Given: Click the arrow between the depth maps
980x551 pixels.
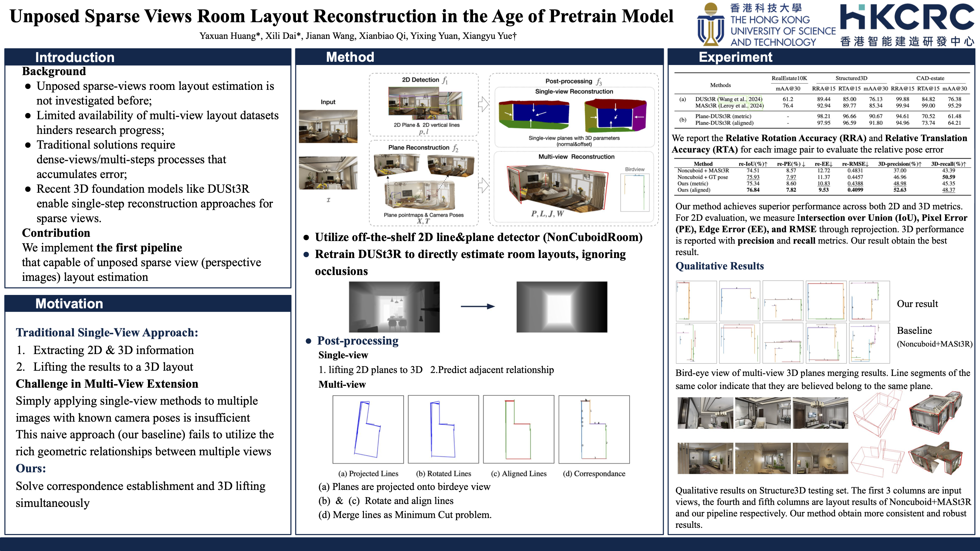Looking at the screenshot, I should (478, 306).
